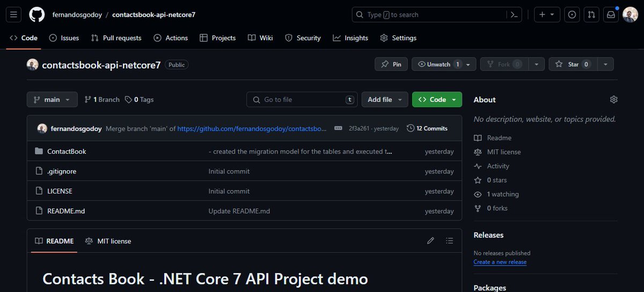Switch to the Settings tab
This screenshot has height=292, width=644.
pyautogui.click(x=398, y=38)
